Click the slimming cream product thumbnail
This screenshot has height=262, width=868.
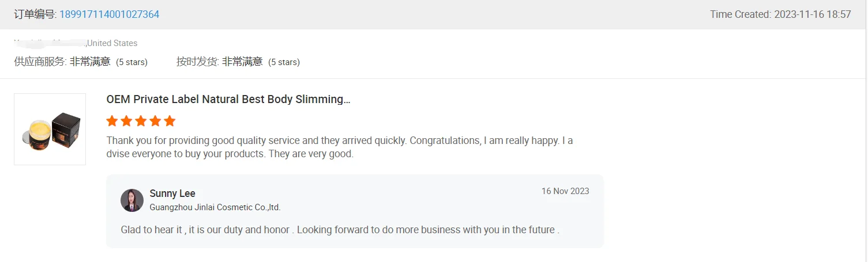[50, 130]
